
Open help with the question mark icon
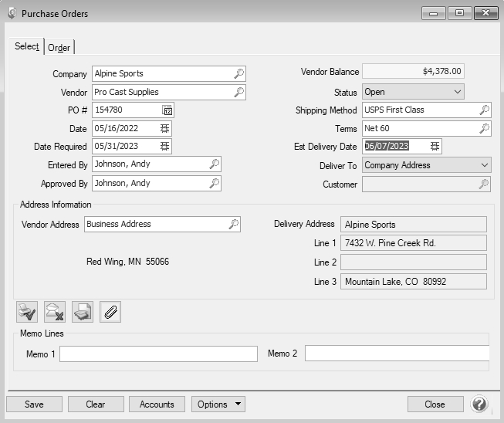479,404
